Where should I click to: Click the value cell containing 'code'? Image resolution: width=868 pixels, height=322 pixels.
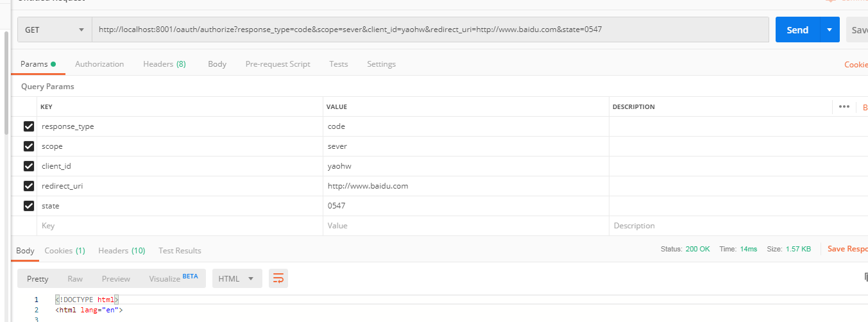pos(466,126)
